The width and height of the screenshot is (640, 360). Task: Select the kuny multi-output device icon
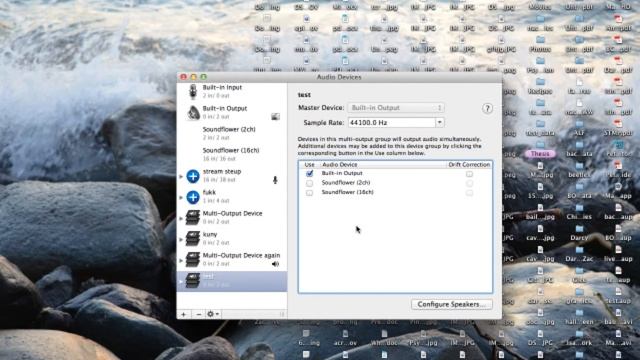193,239
